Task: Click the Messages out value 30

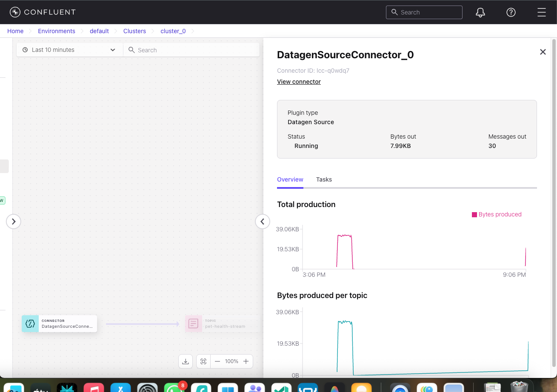Action: click(492, 146)
